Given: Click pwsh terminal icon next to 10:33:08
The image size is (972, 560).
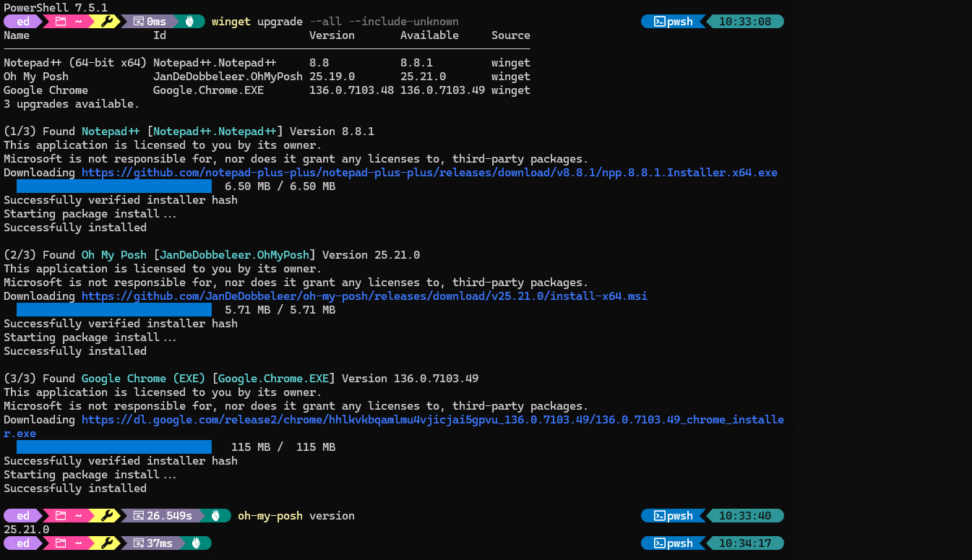Looking at the screenshot, I should click(x=659, y=22).
